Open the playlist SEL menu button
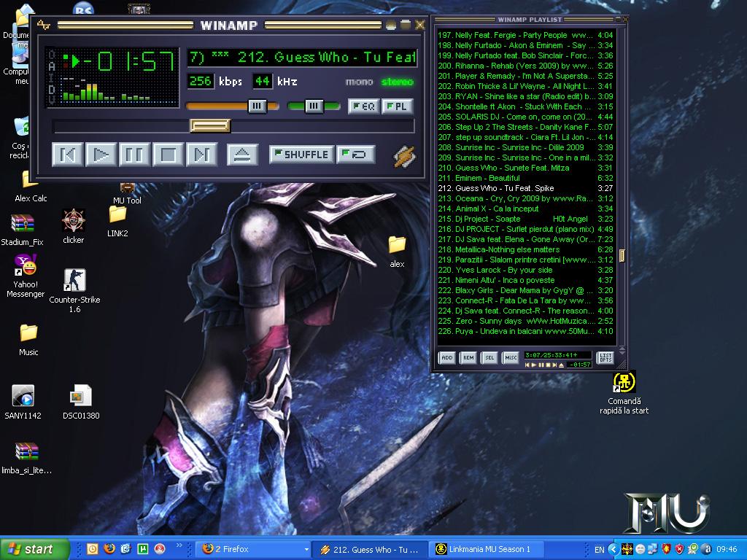Viewport: 747px width, 560px height. tap(489, 357)
